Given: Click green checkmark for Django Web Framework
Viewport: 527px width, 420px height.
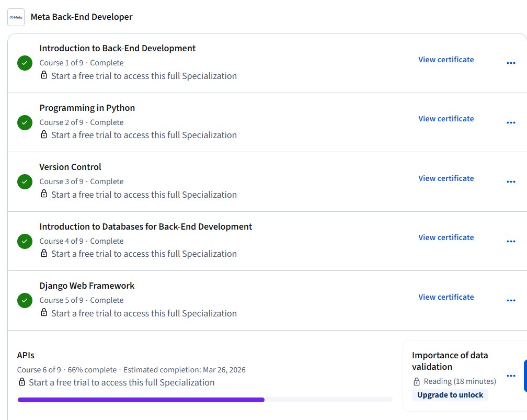Looking at the screenshot, I should (x=25, y=300).
